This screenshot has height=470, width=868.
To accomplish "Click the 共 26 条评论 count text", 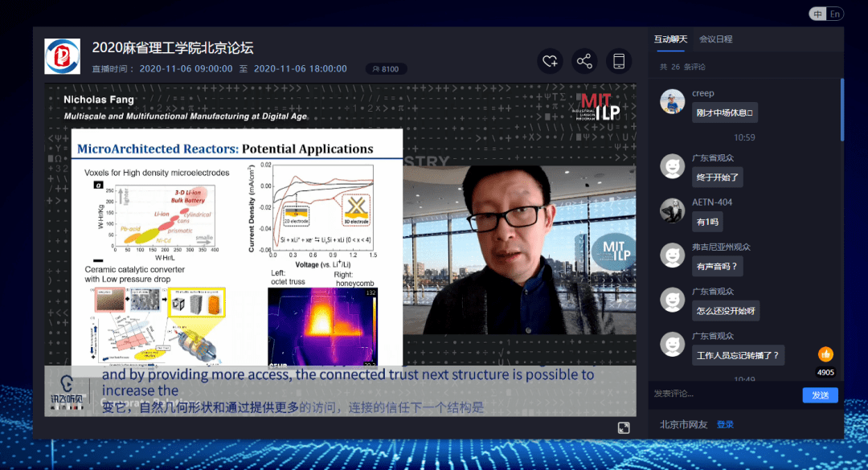I will tap(682, 67).
